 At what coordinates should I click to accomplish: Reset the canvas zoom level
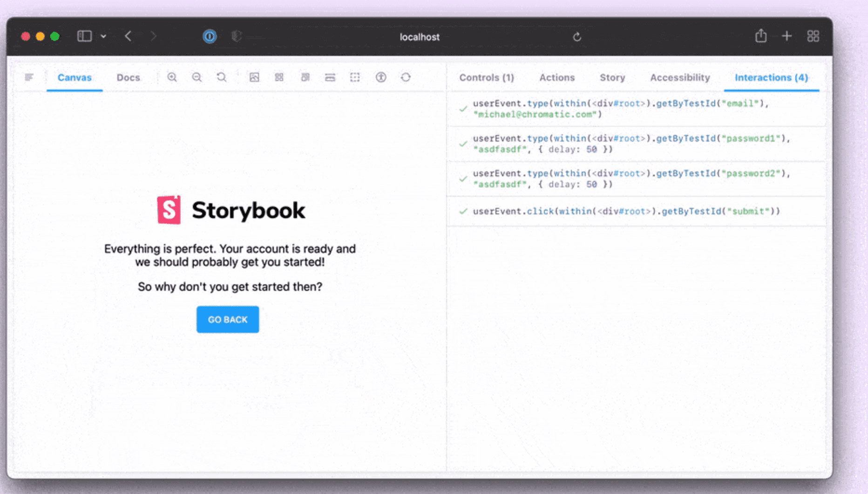coord(221,77)
